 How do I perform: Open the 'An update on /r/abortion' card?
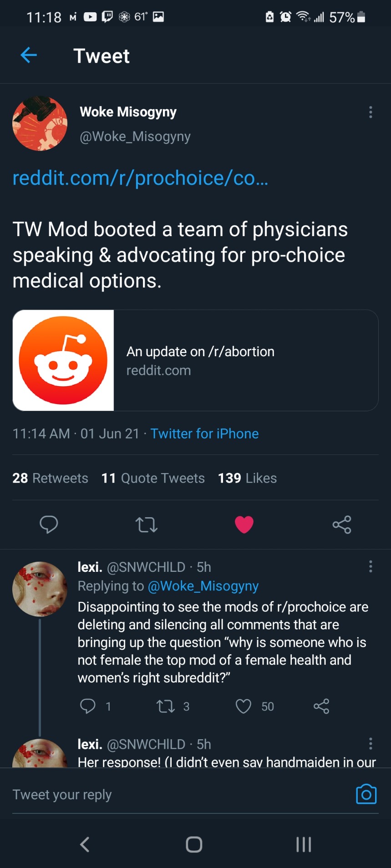tap(195, 360)
